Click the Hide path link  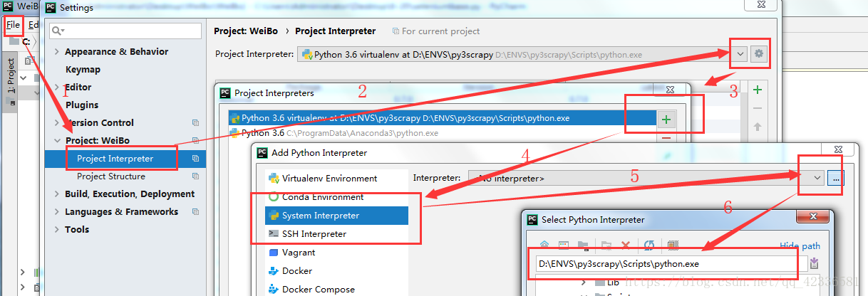tap(800, 246)
